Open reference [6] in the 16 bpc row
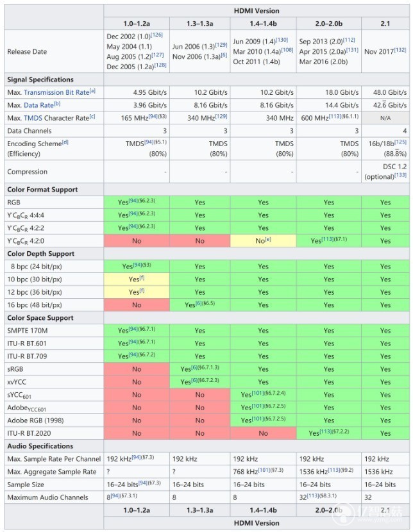This screenshot has width=413, height=532. tap(199, 303)
